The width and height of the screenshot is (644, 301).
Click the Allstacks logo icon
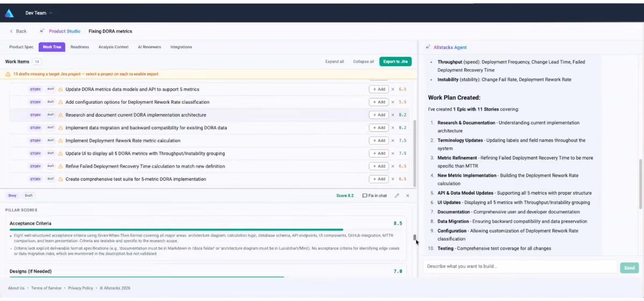tap(9, 13)
